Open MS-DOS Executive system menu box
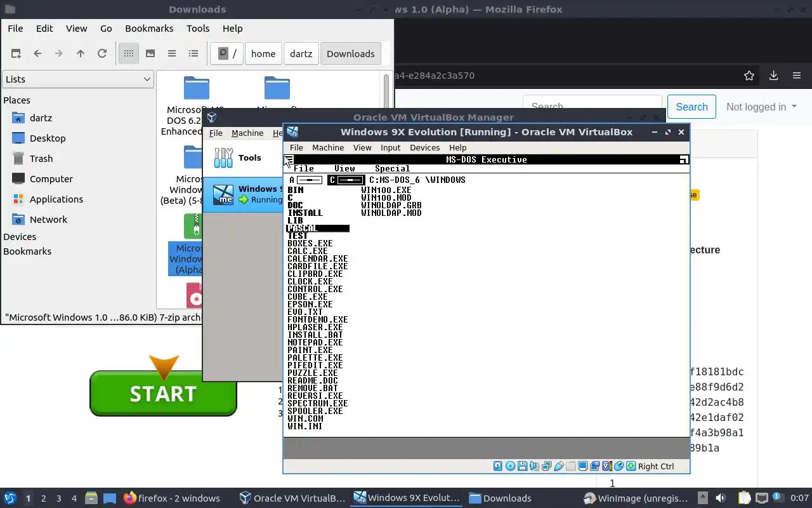 pyautogui.click(x=289, y=159)
